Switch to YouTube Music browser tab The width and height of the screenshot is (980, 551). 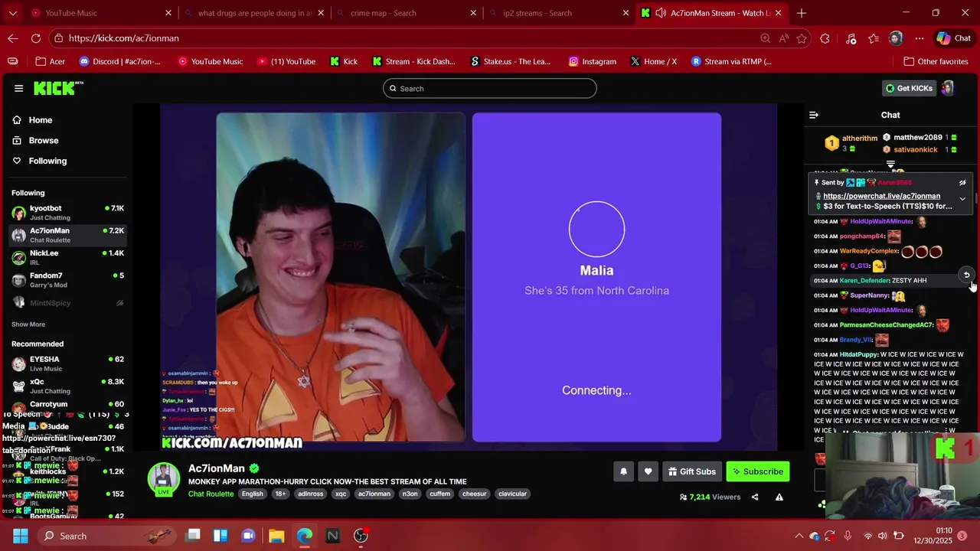coord(100,13)
